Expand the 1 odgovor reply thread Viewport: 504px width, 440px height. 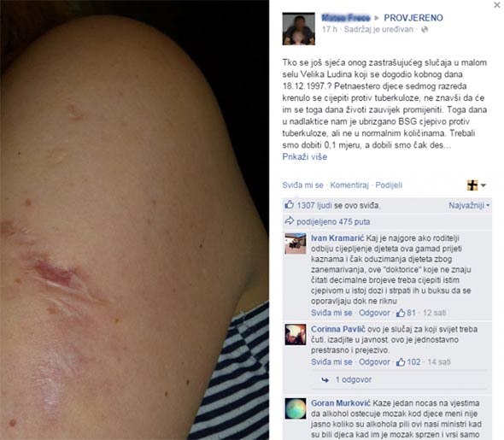pos(354,380)
